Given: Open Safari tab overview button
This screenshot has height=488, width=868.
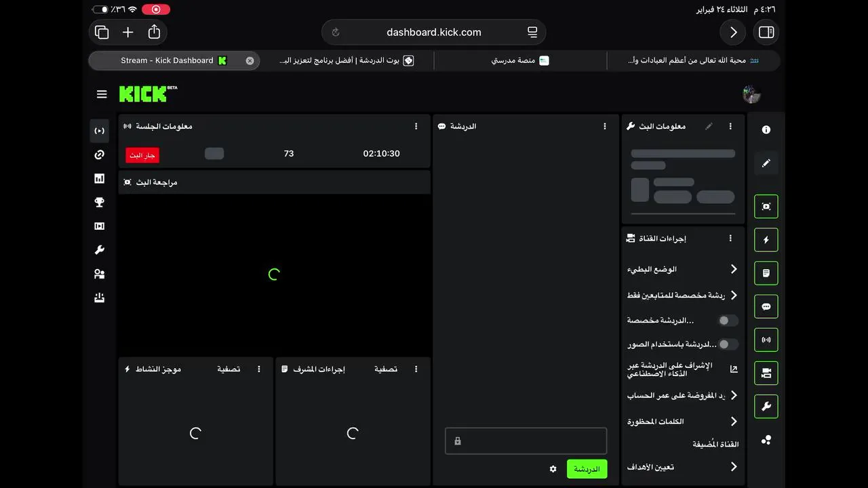Looking at the screenshot, I should point(102,32).
